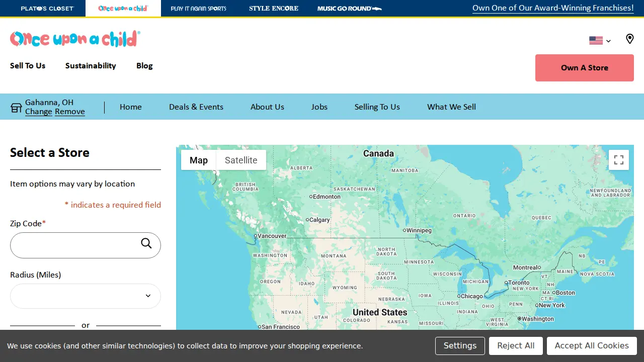Open Music Go Round brand tab
The width and height of the screenshot is (644, 362).
[x=350, y=9]
